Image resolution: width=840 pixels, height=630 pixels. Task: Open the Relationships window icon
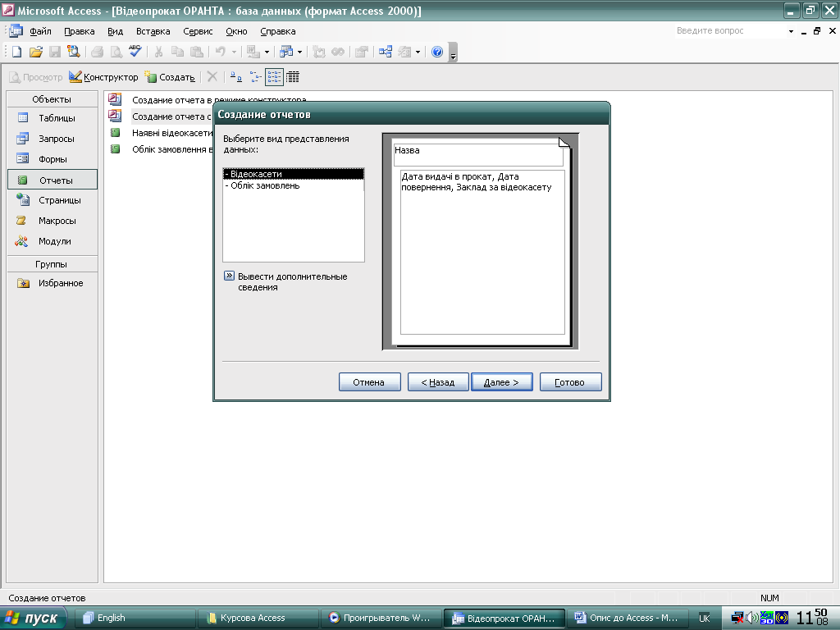(386, 52)
